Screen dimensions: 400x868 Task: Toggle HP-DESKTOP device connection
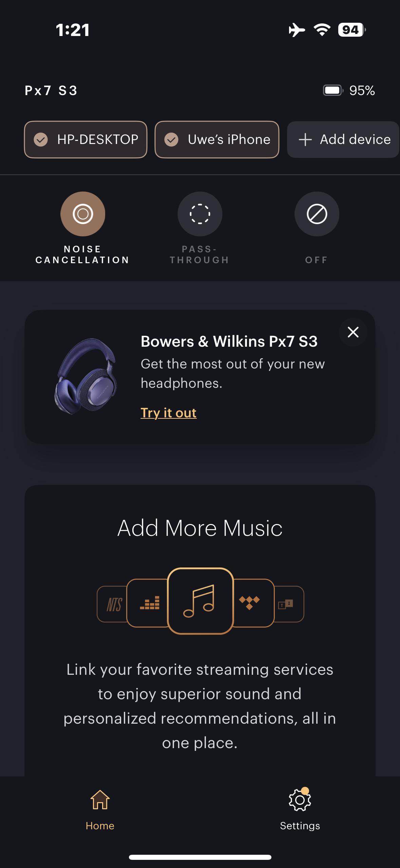click(x=85, y=140)
